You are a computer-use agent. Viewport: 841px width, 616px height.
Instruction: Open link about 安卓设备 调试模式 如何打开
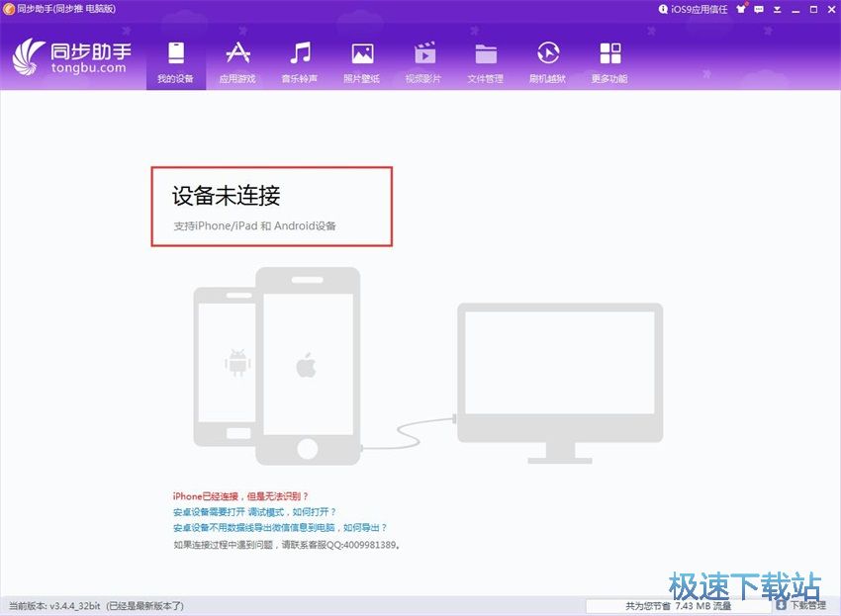coord(254,512)
